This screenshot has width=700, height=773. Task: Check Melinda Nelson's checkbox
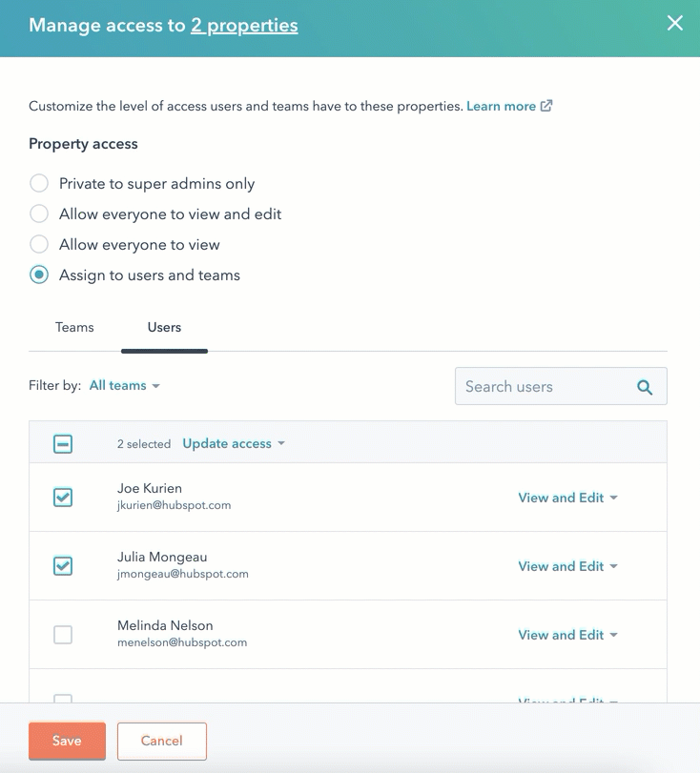click(x=63, y=634)
